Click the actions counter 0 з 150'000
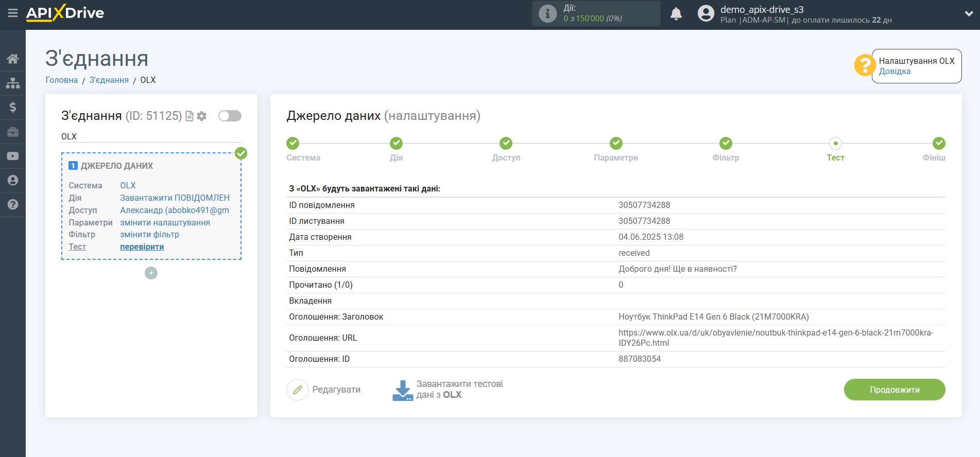980x457 pixels. 593,19
